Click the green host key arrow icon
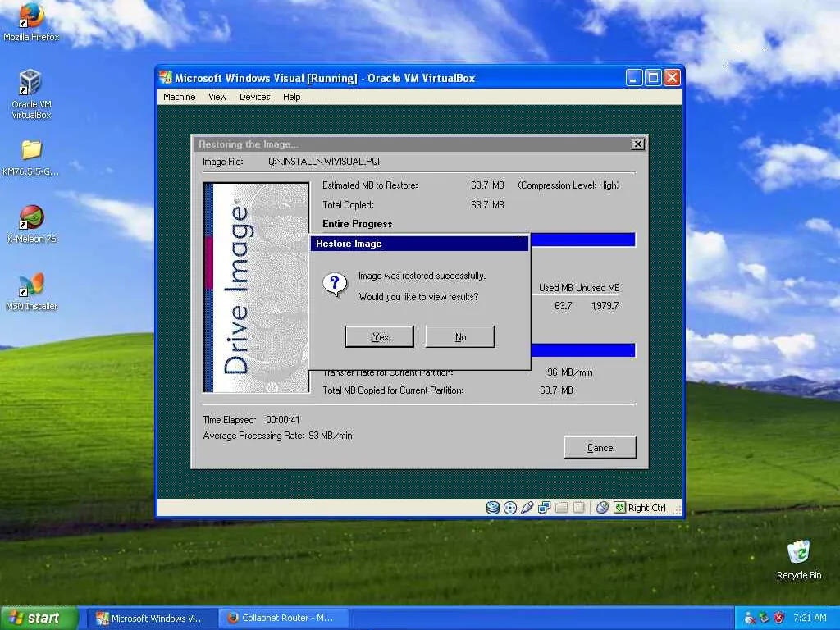 point(620,507)
